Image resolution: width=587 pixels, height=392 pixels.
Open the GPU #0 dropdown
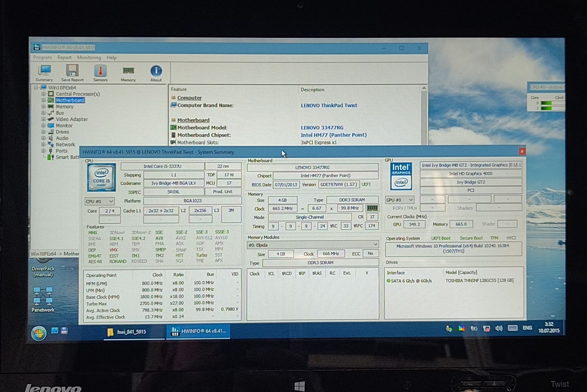(399, 200)
